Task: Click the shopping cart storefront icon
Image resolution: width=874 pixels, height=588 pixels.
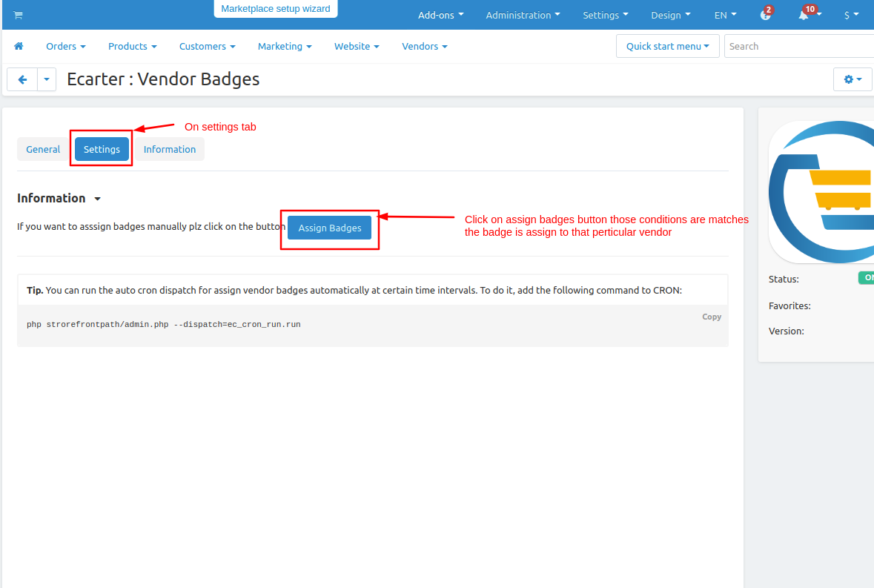Action: coord(18,15)
